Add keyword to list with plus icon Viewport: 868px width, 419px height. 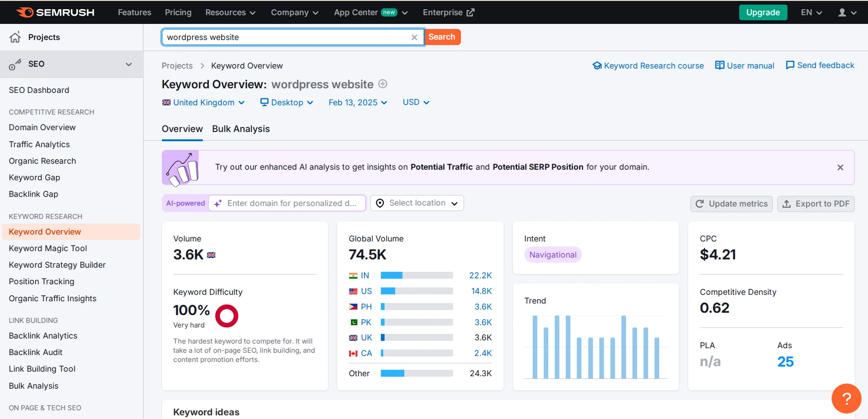pyautogui.click(x=383, y=84)
